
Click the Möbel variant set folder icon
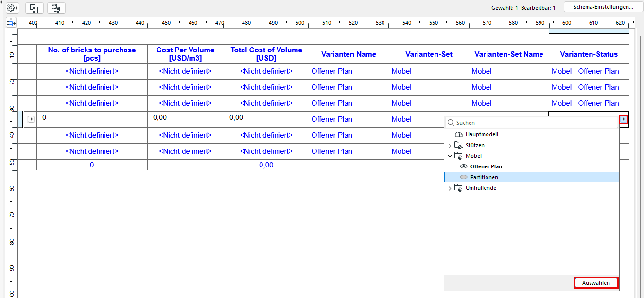pyautogui.click(x=459, y=156)
